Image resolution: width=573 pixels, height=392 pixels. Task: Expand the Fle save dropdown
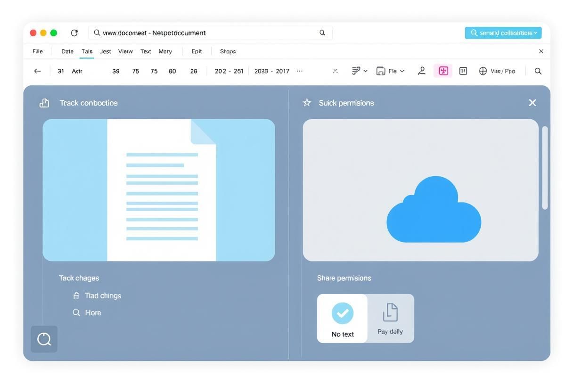click(x=390, y=71)
